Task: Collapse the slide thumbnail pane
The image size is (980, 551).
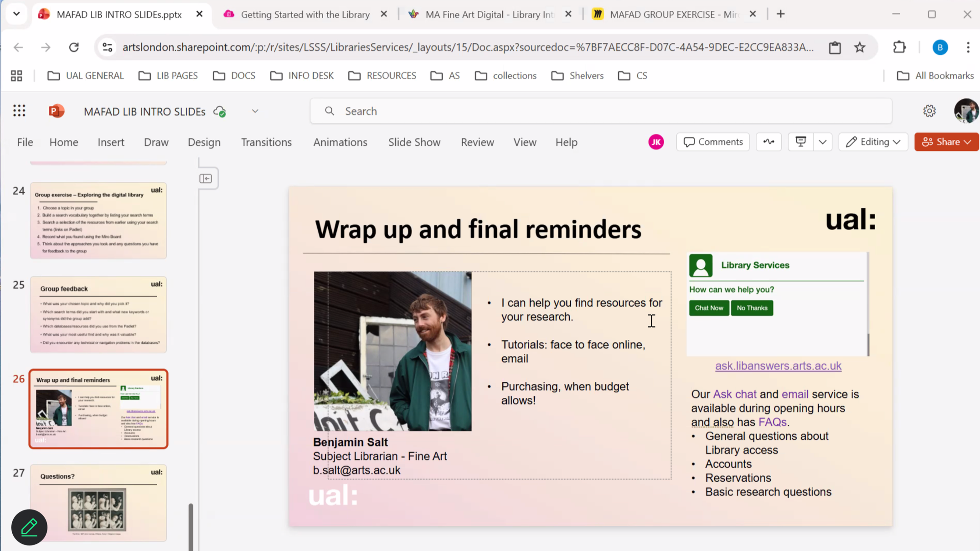Action: (206, 178)
